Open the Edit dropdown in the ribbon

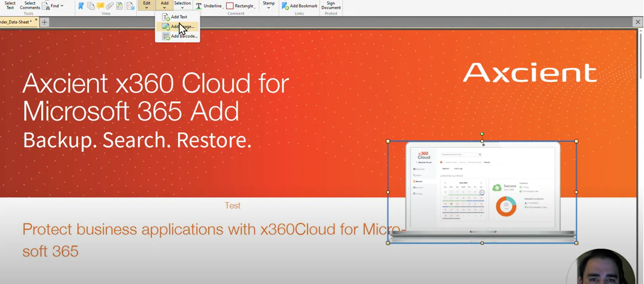coord(147,5)
